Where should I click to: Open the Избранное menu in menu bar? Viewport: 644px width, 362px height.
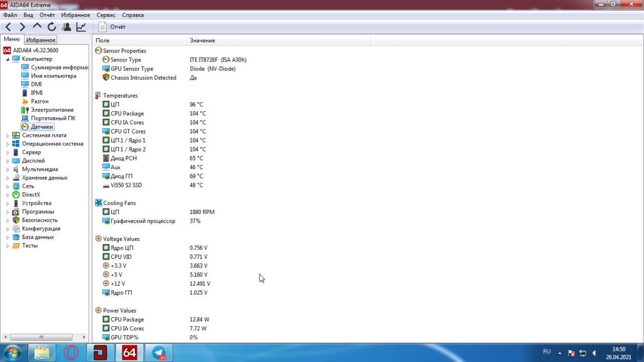[76, 15]
